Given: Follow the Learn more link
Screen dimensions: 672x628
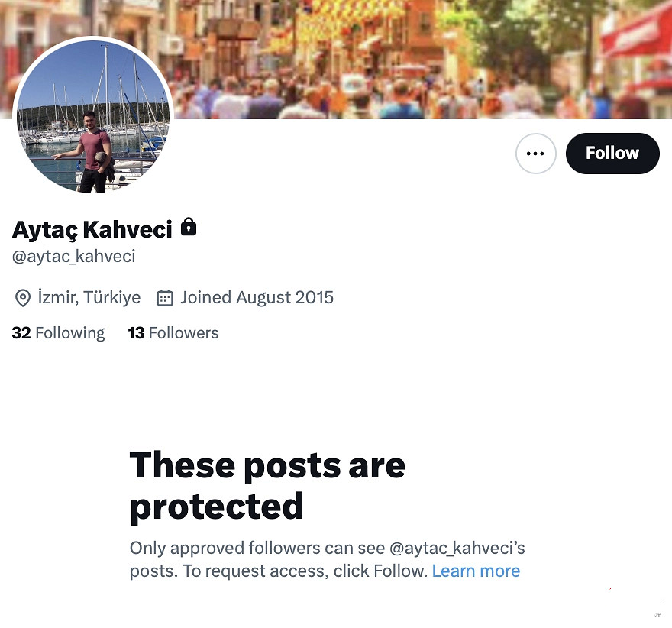Looking at the screenshot, I should click(x=476, y=571).
